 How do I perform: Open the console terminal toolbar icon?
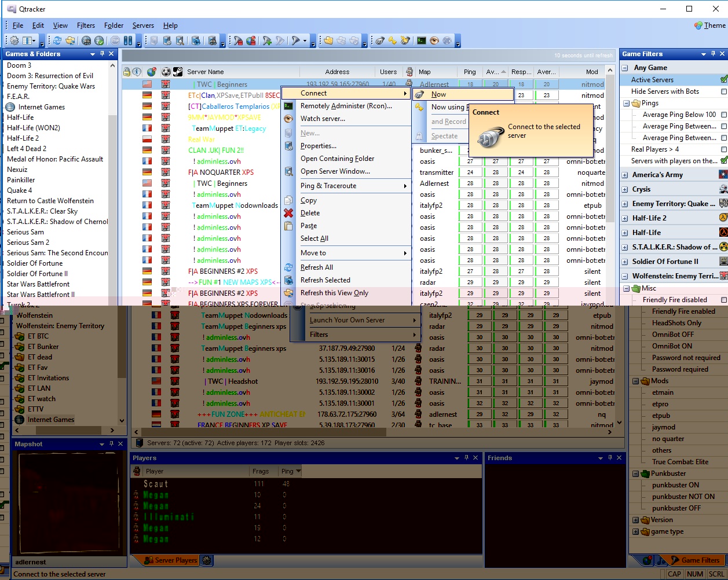click(422, 41)
